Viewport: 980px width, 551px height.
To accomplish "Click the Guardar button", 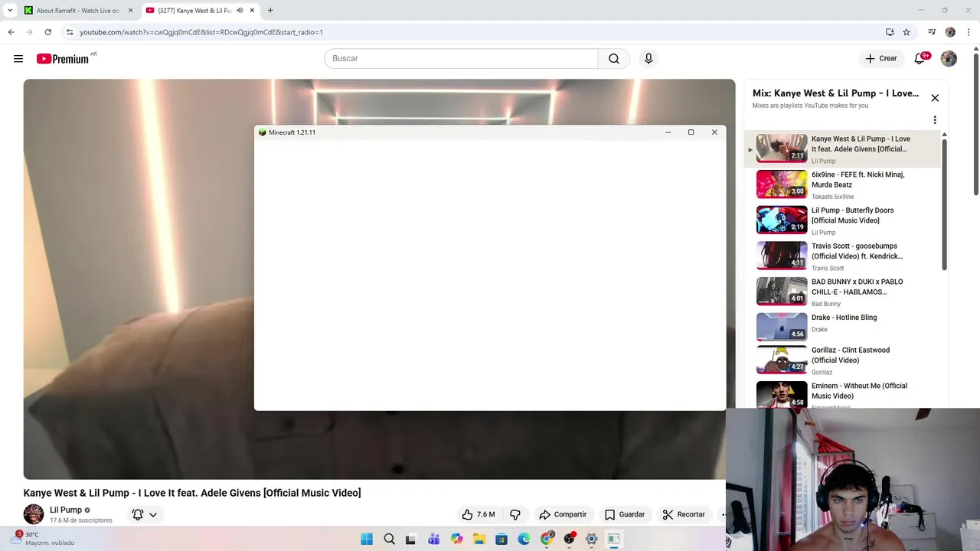I will tap(625, 514).
